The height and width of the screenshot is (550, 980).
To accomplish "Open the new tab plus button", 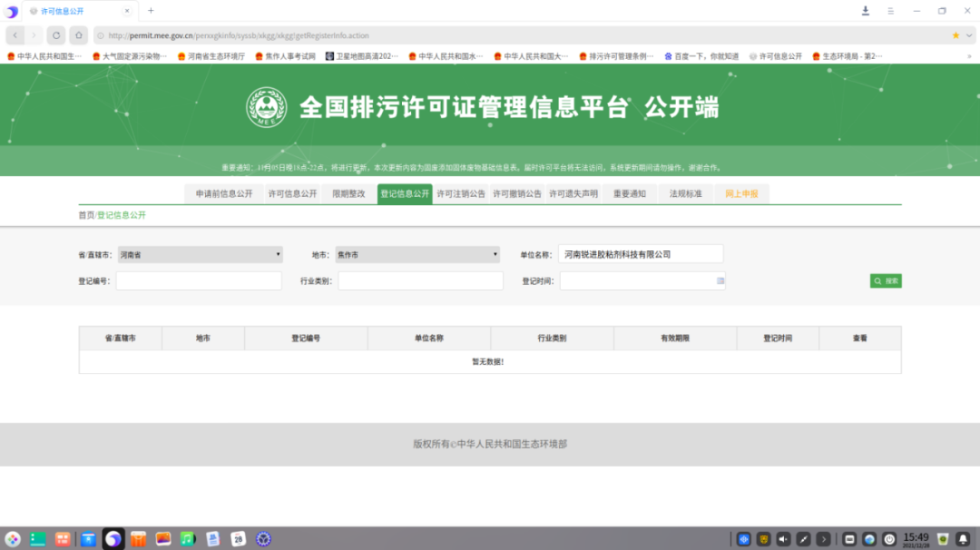I will (x=151, y=11).
